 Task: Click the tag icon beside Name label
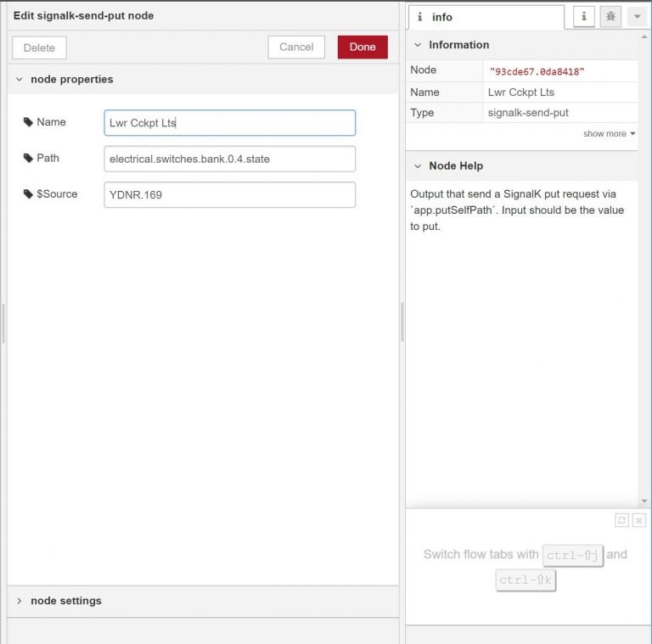pyautogui.click(x=28, y=122)
